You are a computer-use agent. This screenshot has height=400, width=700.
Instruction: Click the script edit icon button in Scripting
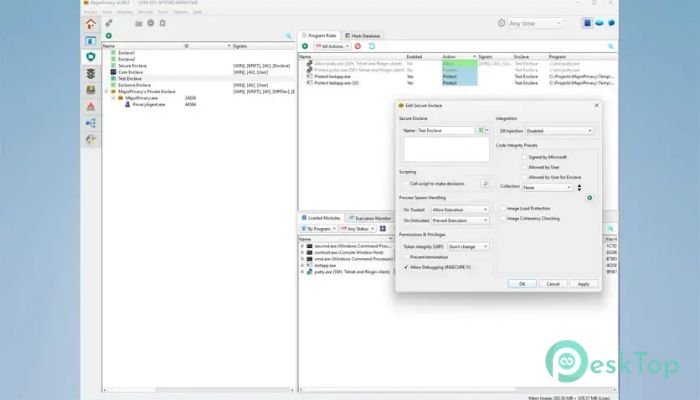coord(485,183)
